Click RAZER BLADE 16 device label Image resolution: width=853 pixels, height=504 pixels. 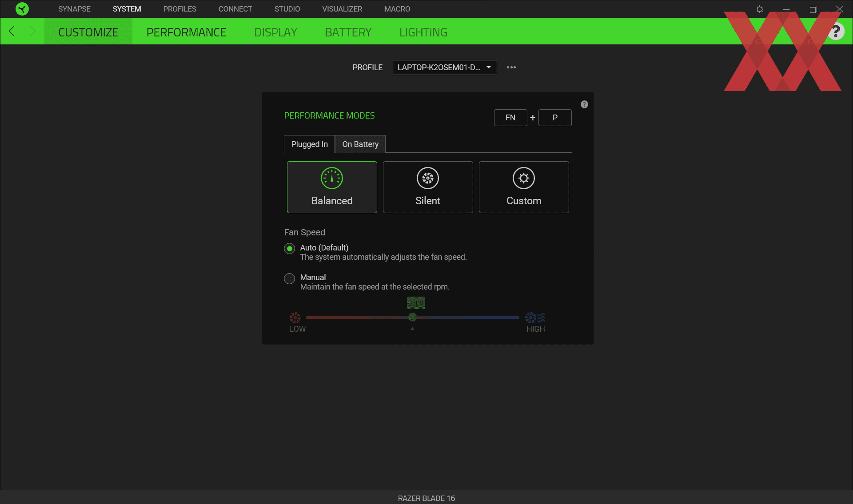click(x=426, y=498)
